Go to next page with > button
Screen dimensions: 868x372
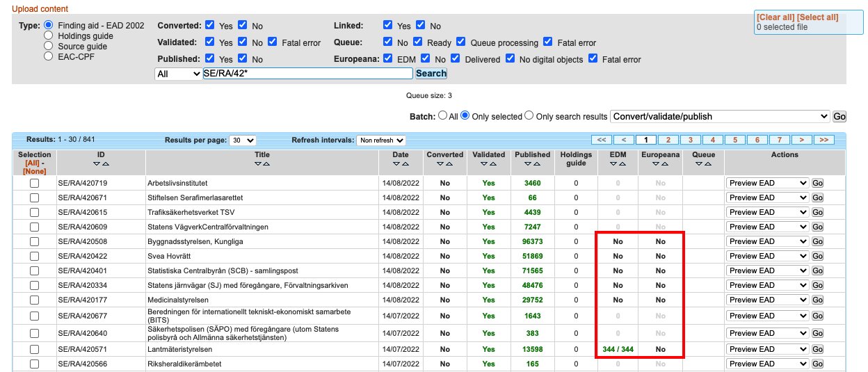coord(802,140)
